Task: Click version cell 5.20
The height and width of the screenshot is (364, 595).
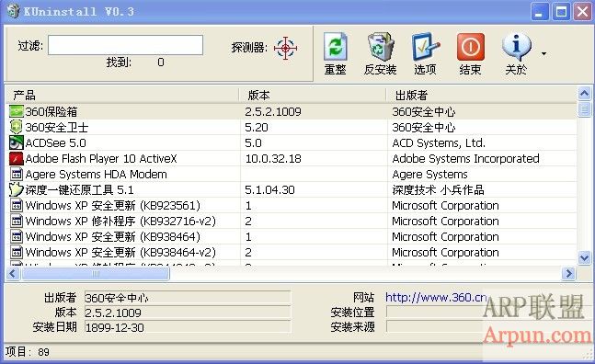Action: (257, 128)
